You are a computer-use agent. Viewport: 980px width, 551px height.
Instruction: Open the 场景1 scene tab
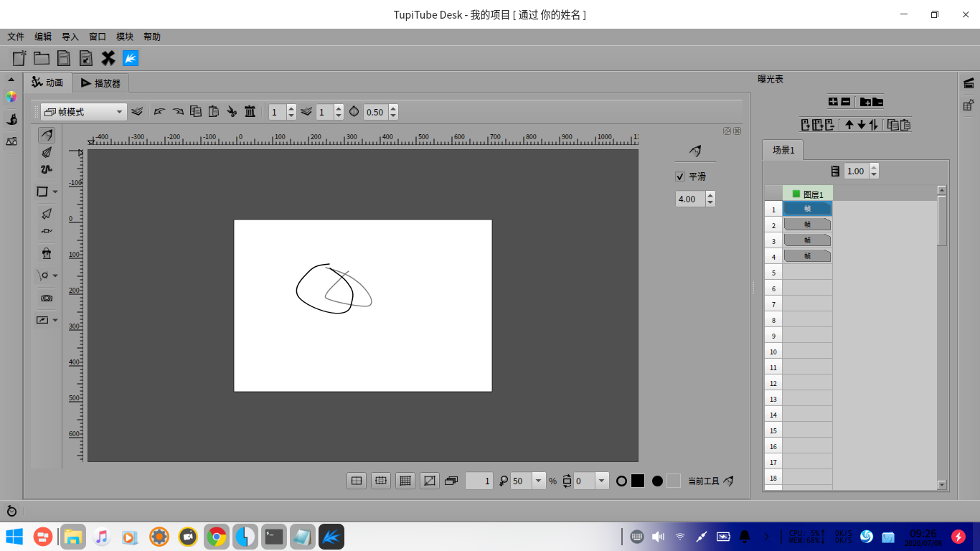coord(783,150)
